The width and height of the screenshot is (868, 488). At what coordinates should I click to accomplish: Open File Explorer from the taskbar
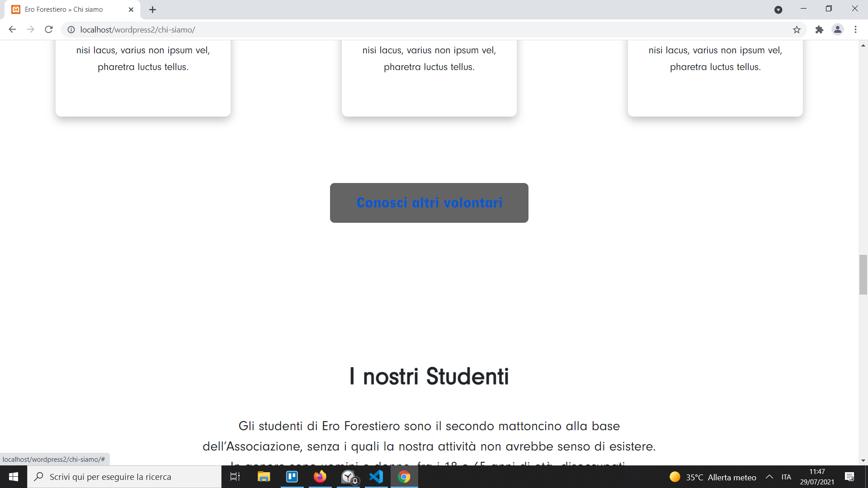[x=264, y=477]
